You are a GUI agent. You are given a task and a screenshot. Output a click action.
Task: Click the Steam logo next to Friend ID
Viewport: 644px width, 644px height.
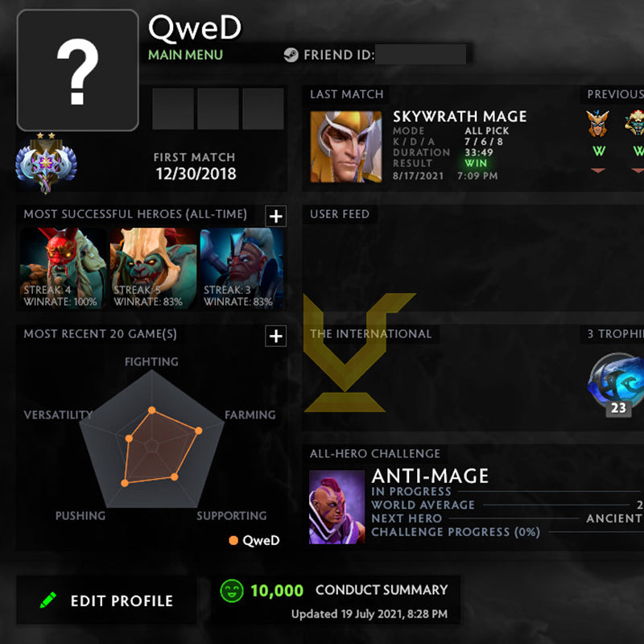click(291, 55)
